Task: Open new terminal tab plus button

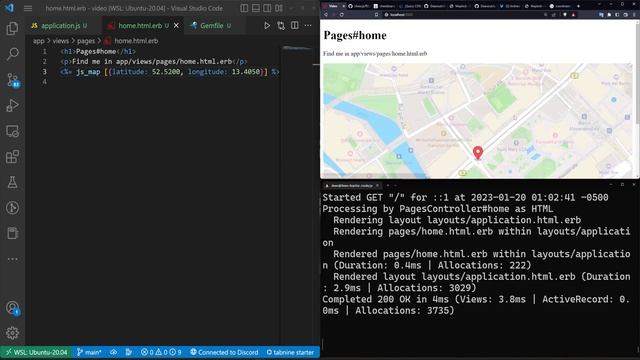Action: 388,186
